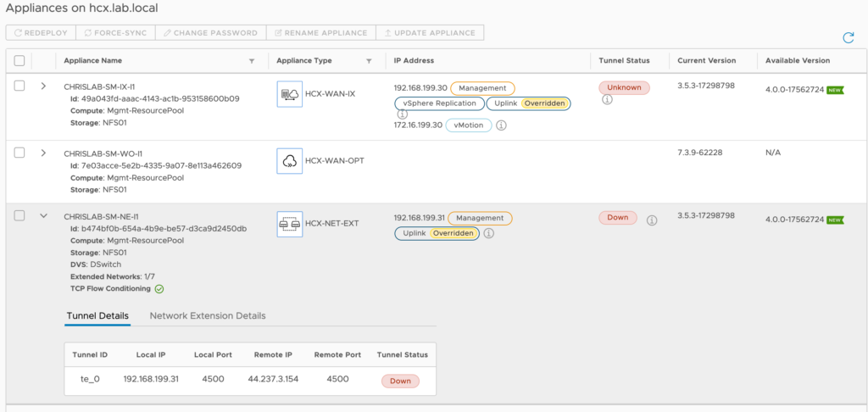Click the FORCE-SYNC button
This screenshot has height=412, width=868.
click(x=115, y=33)
